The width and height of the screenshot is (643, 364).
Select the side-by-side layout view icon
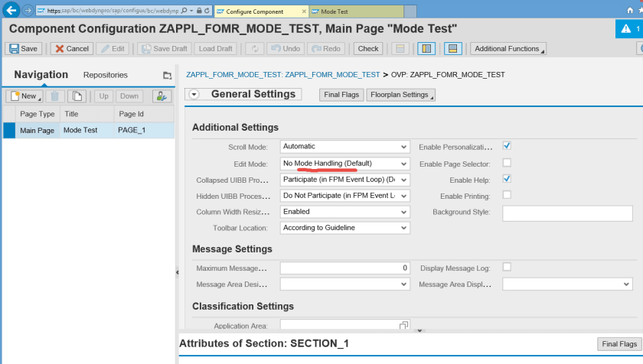coord(426,48)
